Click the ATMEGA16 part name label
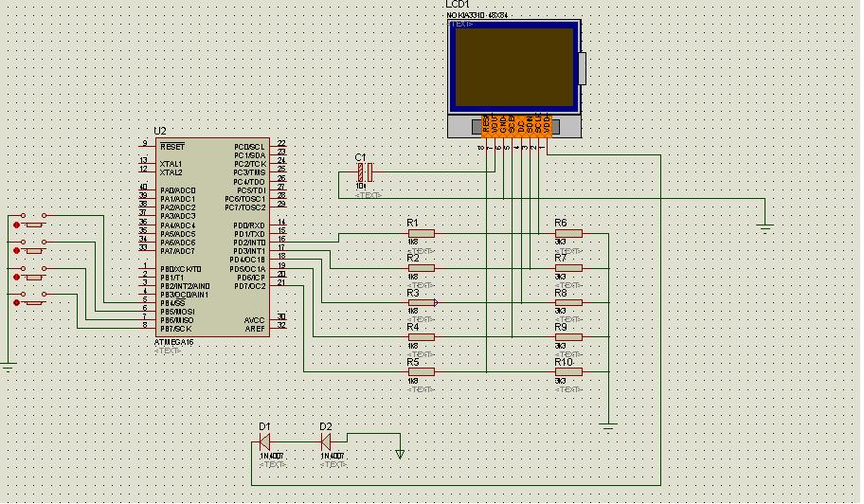Viewport: 864px width, 504px height. point(174,342)
